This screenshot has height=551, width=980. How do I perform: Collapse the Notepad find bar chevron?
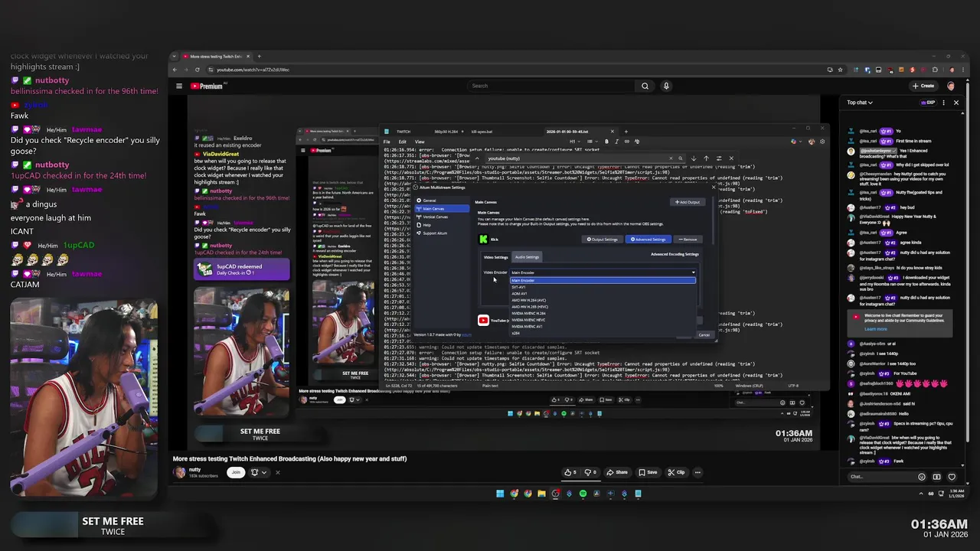point(477,158)
